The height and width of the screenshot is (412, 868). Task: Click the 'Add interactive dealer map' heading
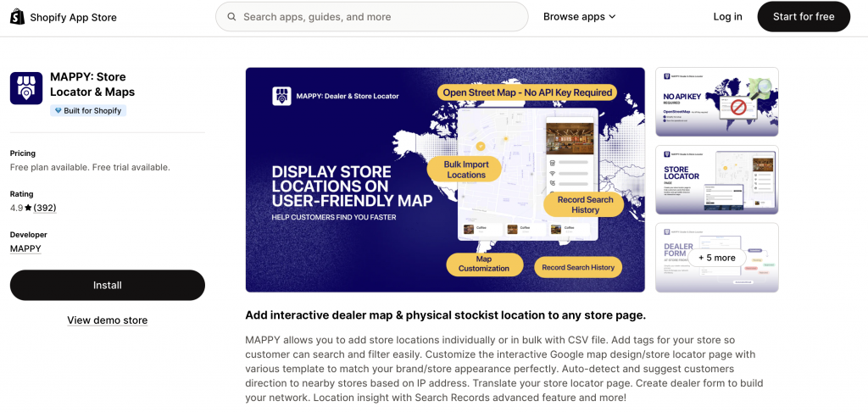tap(446, 315)
